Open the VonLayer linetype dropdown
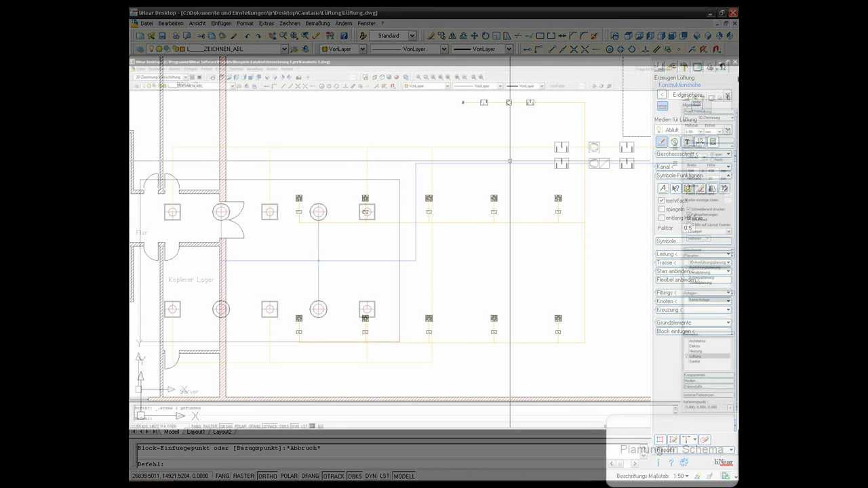This screenshot has width=868, height=488. (444, 49)
